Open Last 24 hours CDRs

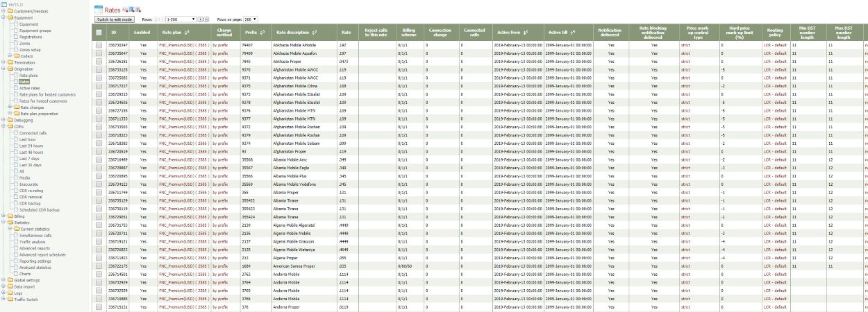31,146
